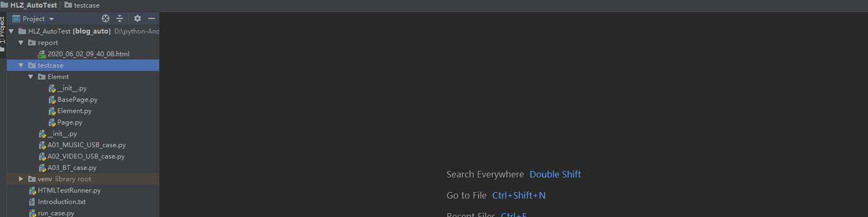The image size is (868, 217).
Task: Collapse the Elemnt folder arrow
Action: click(x=31, y=77)
